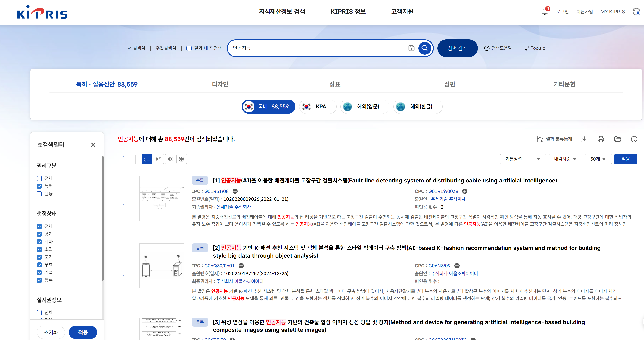Expand IPC codes plus icon for G01R31/08
Image resolution: width=644 pixels, height=340 pixels.
[x=235, y=191]
